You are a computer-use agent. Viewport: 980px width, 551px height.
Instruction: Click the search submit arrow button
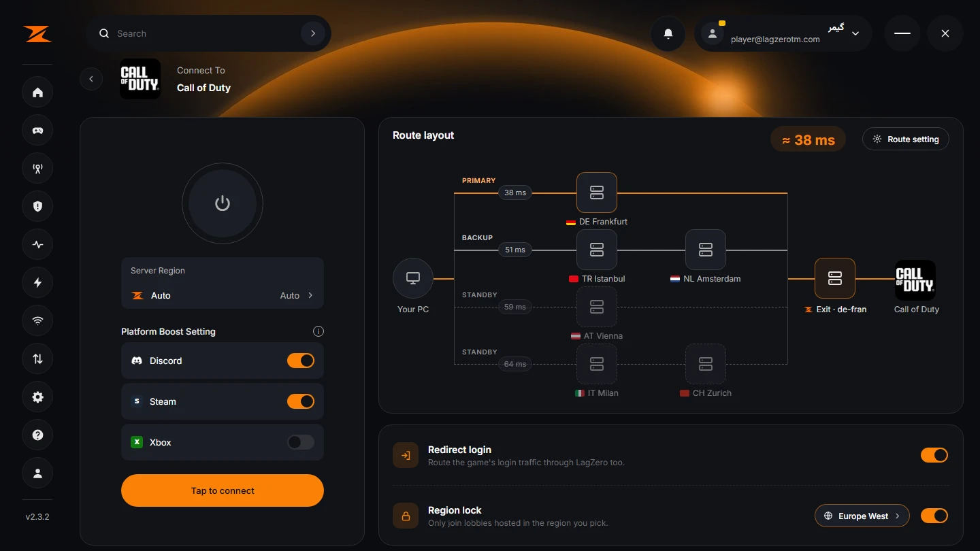[313, 33]
